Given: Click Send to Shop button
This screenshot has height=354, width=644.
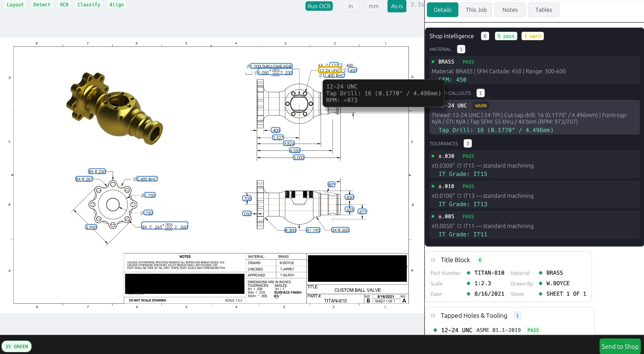Looking at the screenshot, I should (620, 346).
